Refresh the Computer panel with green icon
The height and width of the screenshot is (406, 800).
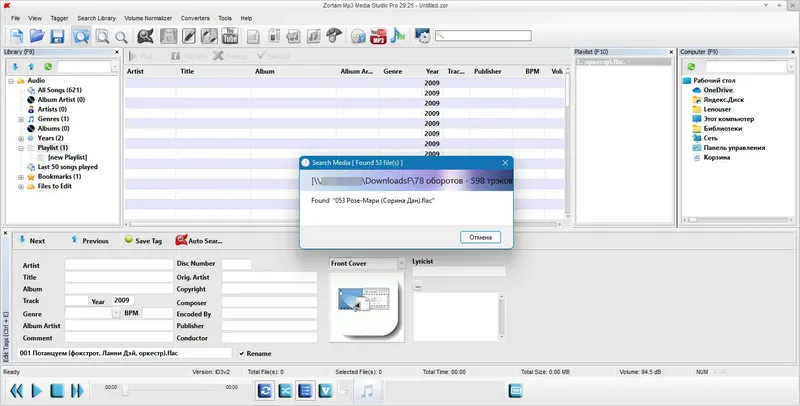691,67
